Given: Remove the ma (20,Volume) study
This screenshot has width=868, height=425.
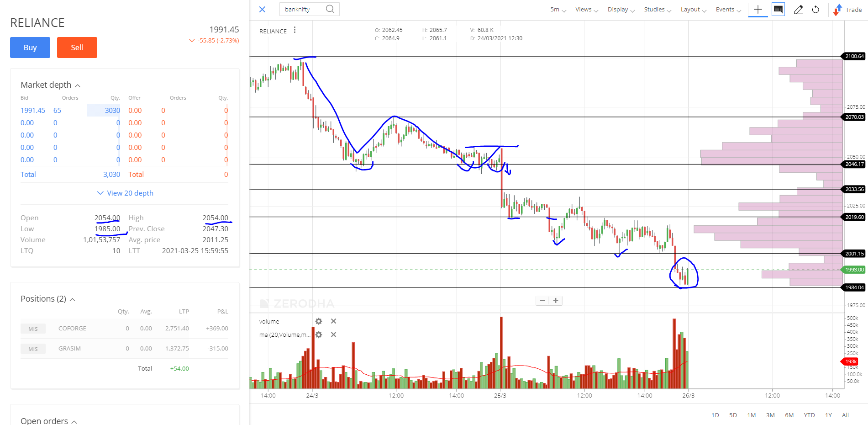Looking at the screenshot, I should tap(333, 335).
